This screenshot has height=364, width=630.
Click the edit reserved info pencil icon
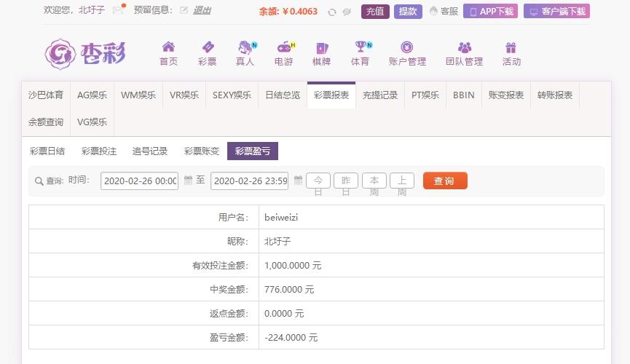(x=184, y=11)
